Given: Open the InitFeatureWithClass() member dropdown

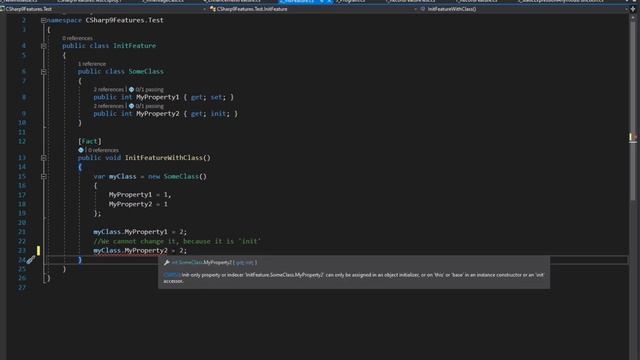Looking at the screenshot, I should point(524,9).
